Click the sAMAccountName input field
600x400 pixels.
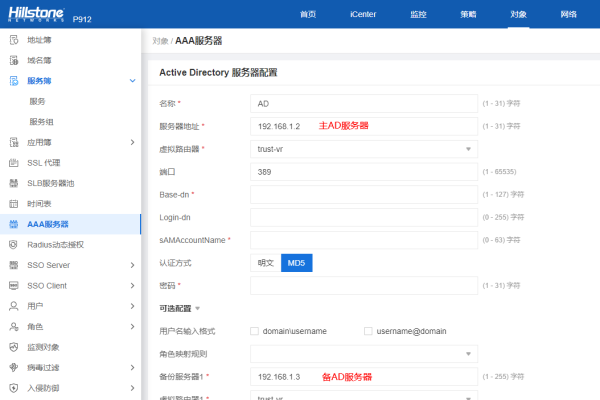(x=364, y=240)
